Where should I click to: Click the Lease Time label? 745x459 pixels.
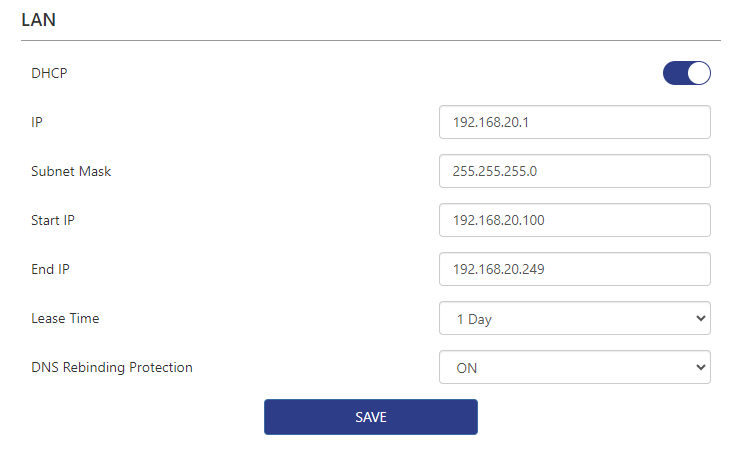[x=65, y=319]
